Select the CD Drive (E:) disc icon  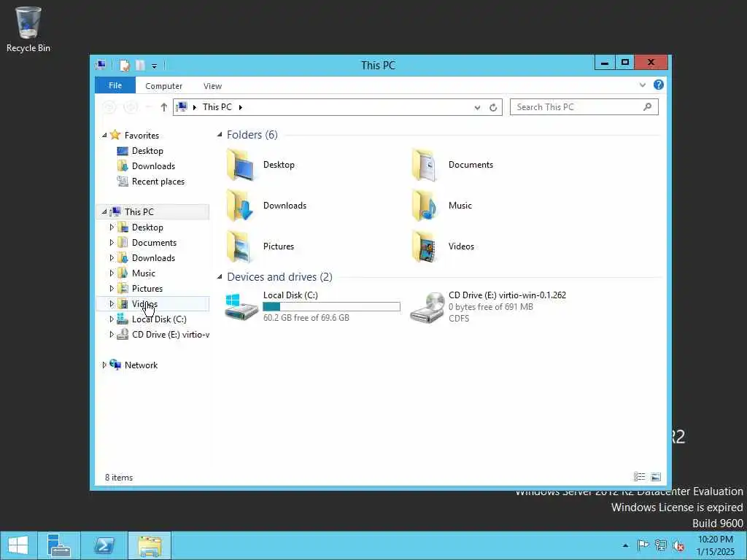click(x=427, y=308)
